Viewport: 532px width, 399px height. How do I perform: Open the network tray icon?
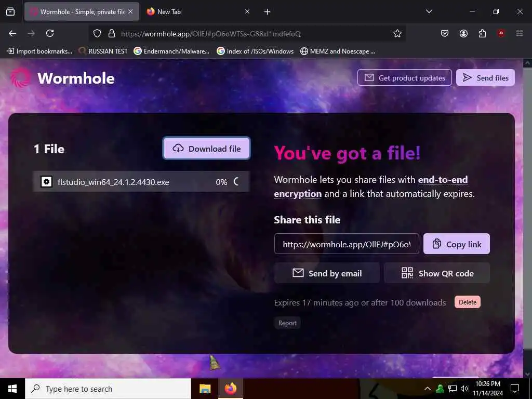453,389
